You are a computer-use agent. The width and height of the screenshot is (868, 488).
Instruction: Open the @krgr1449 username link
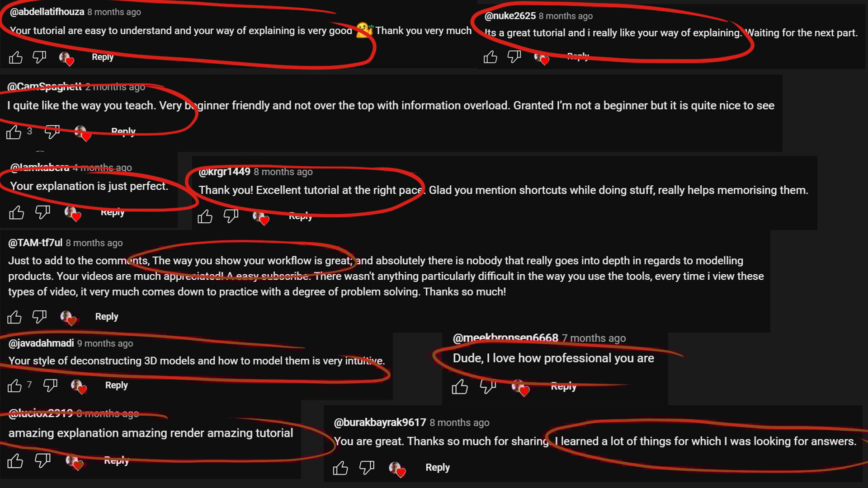(224, 172)
